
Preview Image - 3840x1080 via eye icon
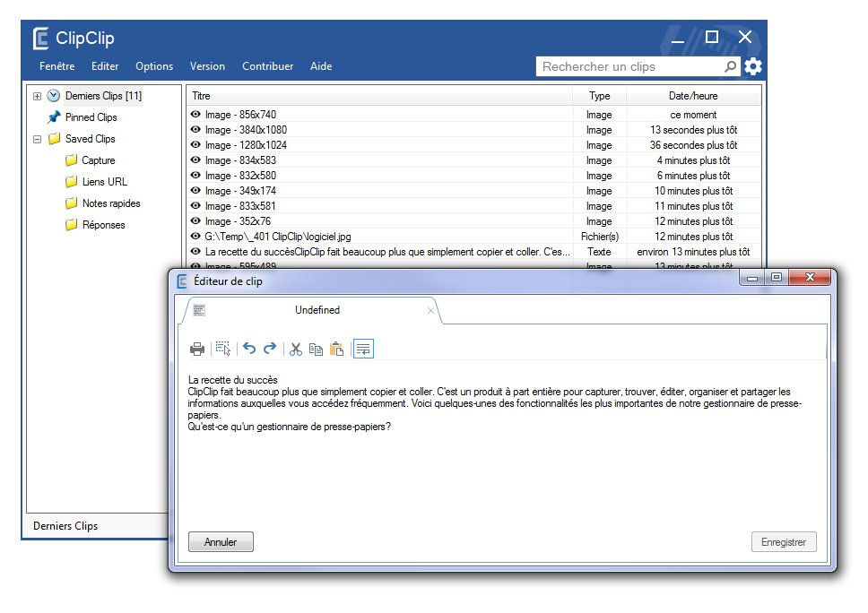195,129
